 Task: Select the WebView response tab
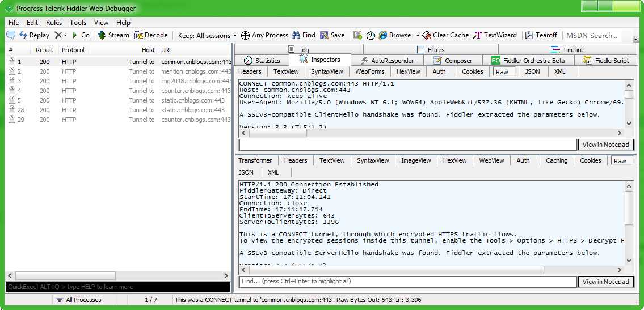click(x=491, y=160)
